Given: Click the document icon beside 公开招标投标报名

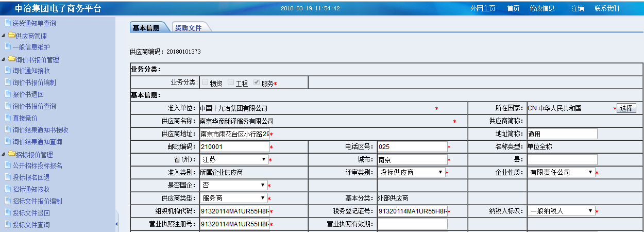Looking at the screenshot, I should 8,165.
